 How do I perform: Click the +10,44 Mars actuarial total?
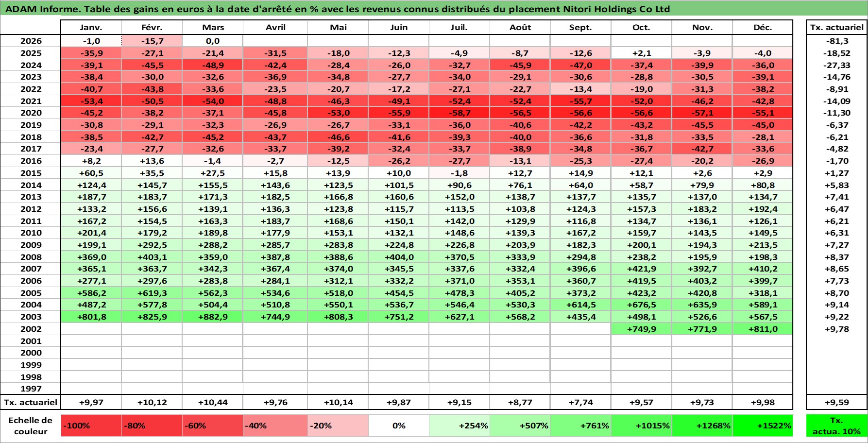coord(213,403)
